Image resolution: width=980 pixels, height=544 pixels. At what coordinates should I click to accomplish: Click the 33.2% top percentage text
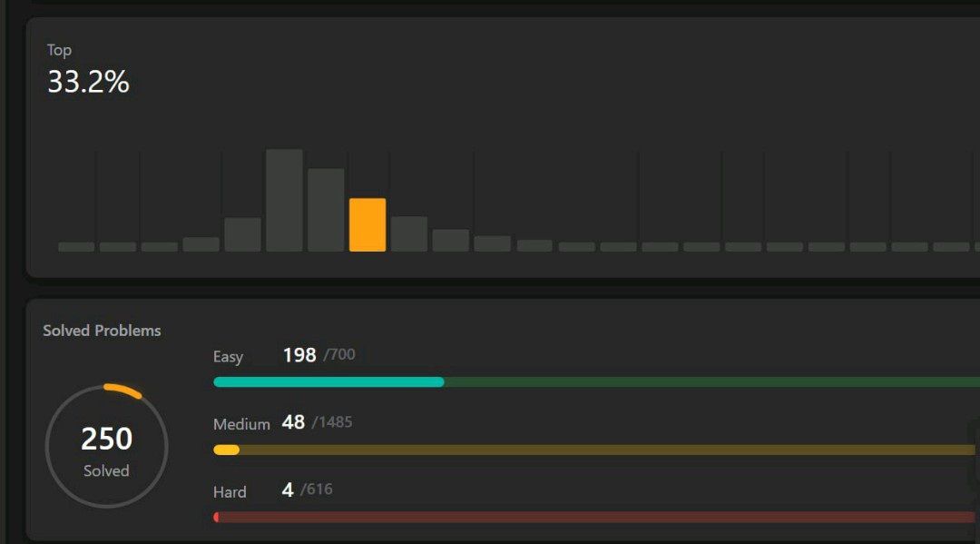point(88,83)
